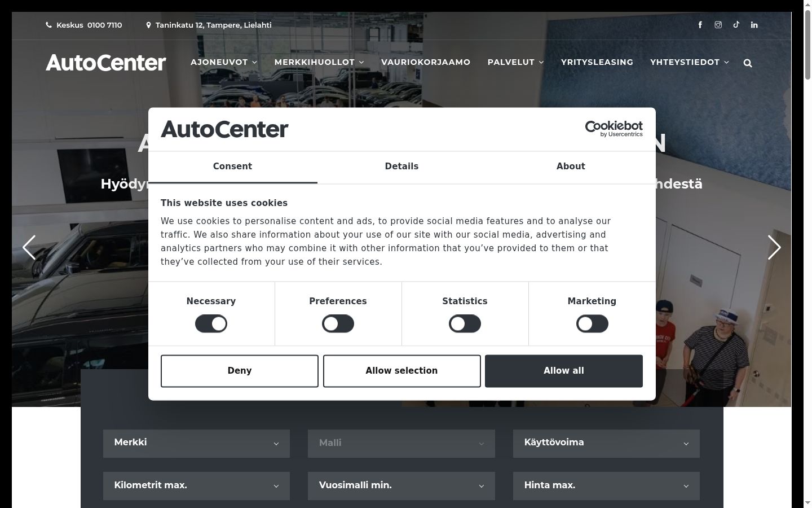Click the scrollbar down arrow

click(807, 502)
